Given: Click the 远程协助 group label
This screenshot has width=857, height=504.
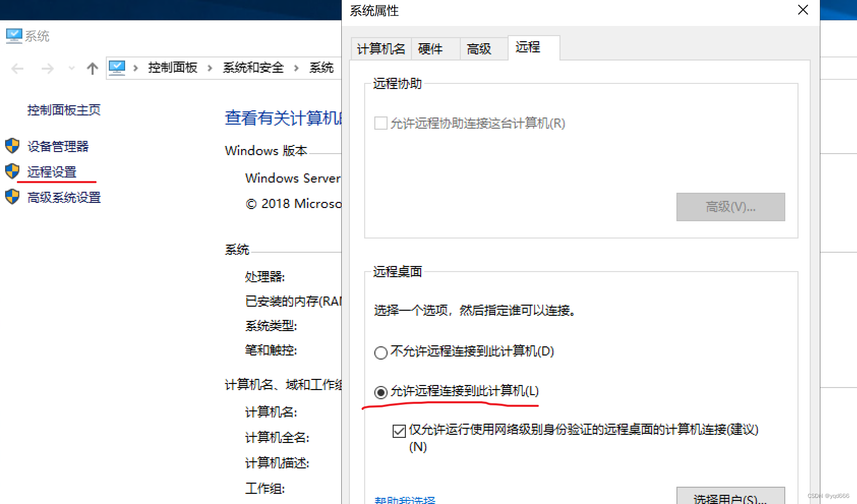Looking at the screenshot, I should (397, 83).
